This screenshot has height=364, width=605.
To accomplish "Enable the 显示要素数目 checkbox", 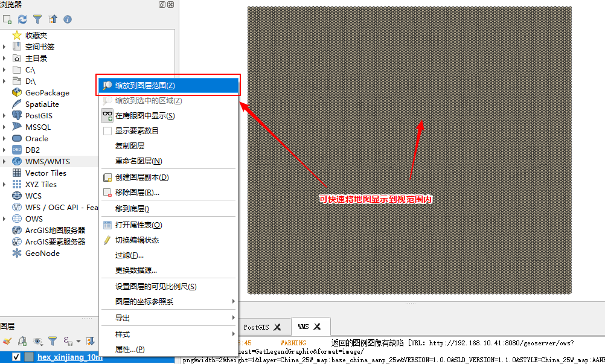I will click(107, 131).
